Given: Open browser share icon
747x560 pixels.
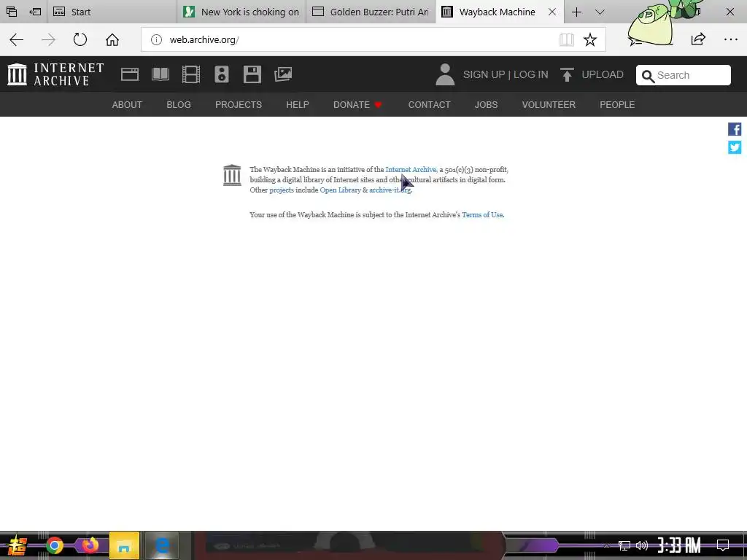Looking at the screenshot, I should pos(698,39).
